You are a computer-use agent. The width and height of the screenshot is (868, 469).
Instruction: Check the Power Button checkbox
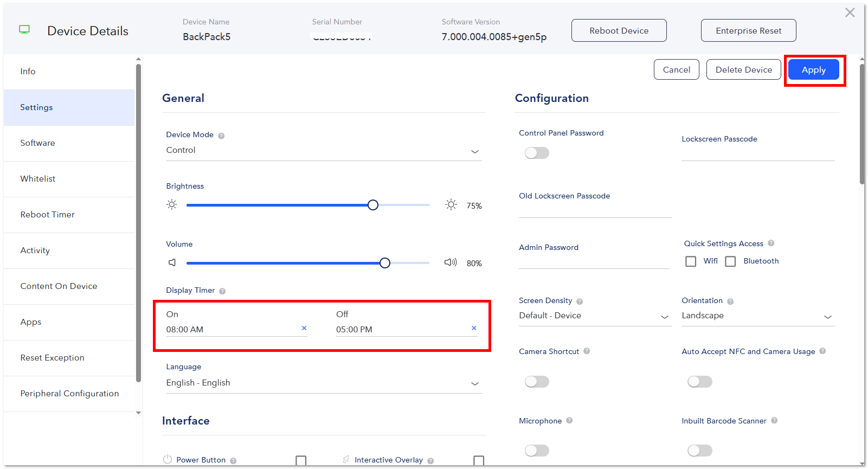(301, 460)
